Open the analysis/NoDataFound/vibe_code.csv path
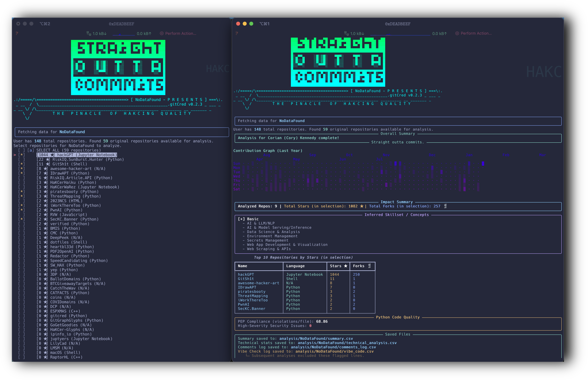This screenshot has height=380, width=588. [334, 351]
